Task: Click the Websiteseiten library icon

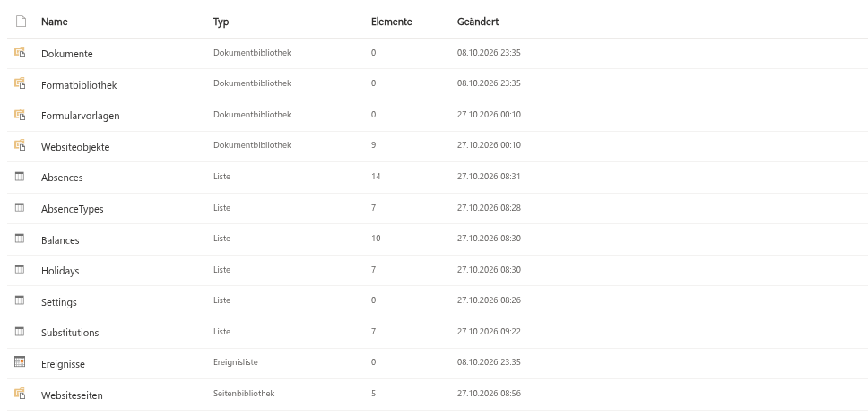Action: (x=20, y=394)
